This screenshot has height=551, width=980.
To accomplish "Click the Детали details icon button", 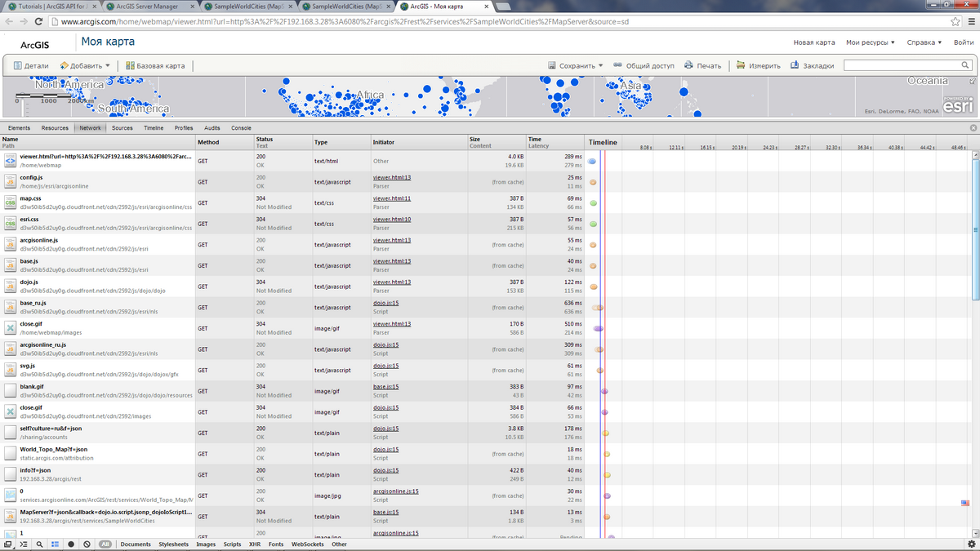I will (32, 65).
